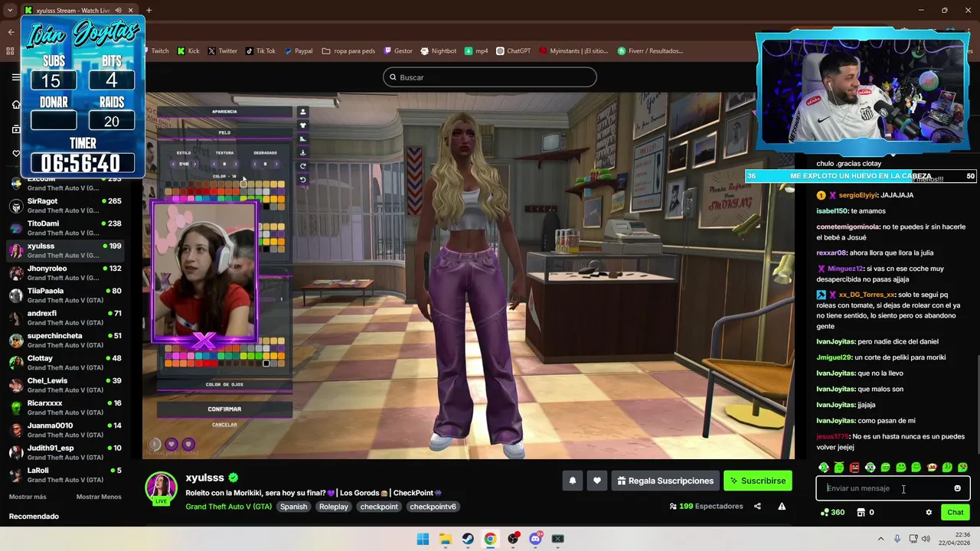Select the Roleplay tag
Image resolution: width=980 pixels, height=551 pixels.
click(x=334, y=507)
